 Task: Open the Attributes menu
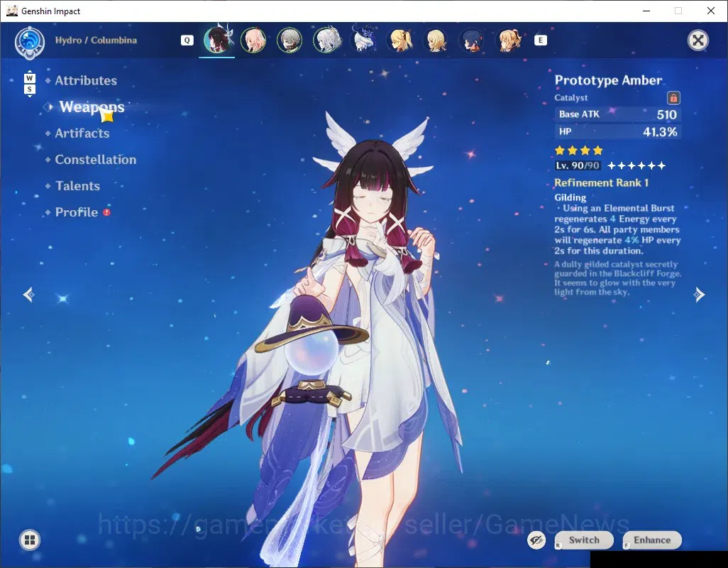[86, 80]
